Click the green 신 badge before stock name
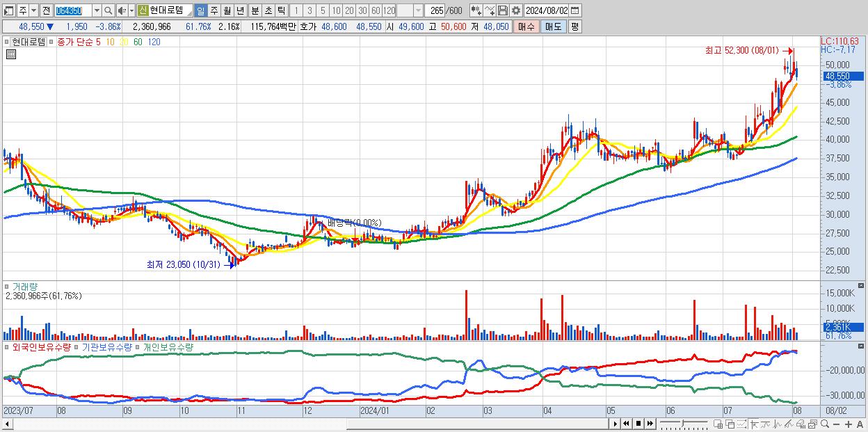The width and height of the screenshot is (868, 432). (143, 10)
